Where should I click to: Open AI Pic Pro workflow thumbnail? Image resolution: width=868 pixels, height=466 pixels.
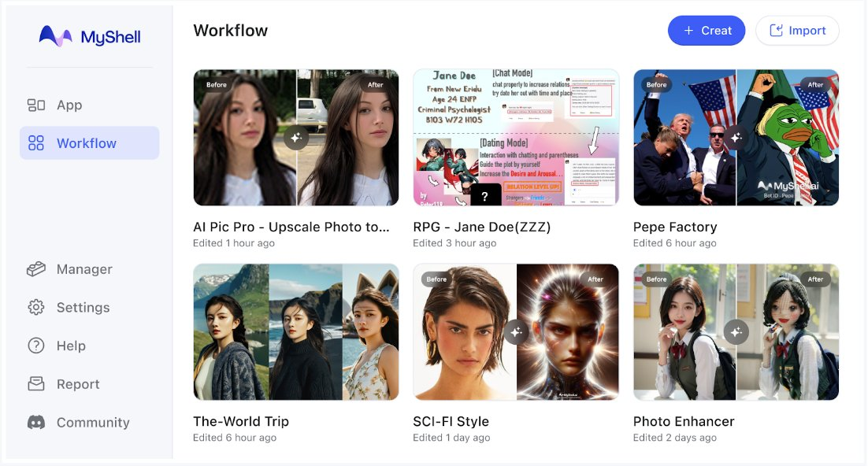[x=295, y=138]
